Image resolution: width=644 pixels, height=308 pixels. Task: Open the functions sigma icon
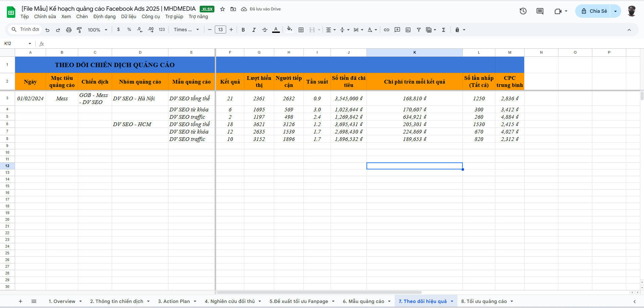(444, 30)
